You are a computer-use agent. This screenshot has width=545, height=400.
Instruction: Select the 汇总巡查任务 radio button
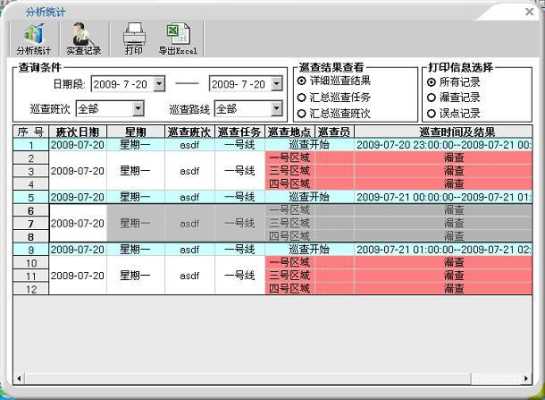pyautogui.click(x=302, y=97)
